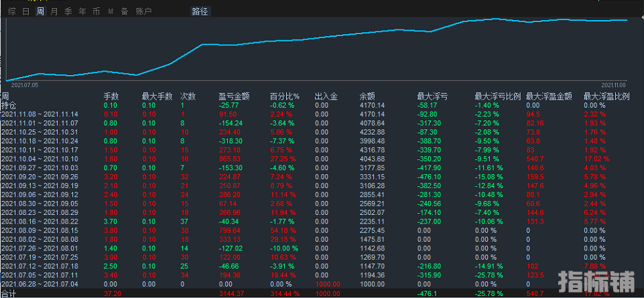Select the week row 2021.09.20 ~ 2021.09.26
The image size is (644, 298).
point(40,177)
